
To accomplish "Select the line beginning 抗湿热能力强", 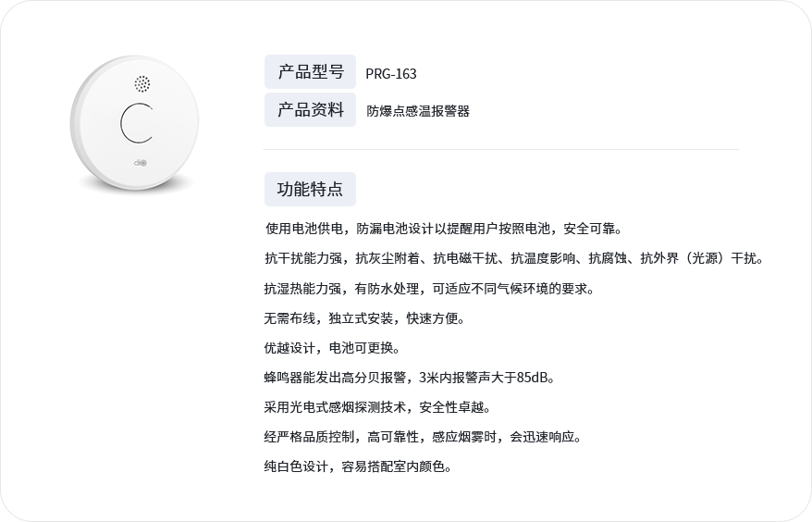I will (428, 288).
